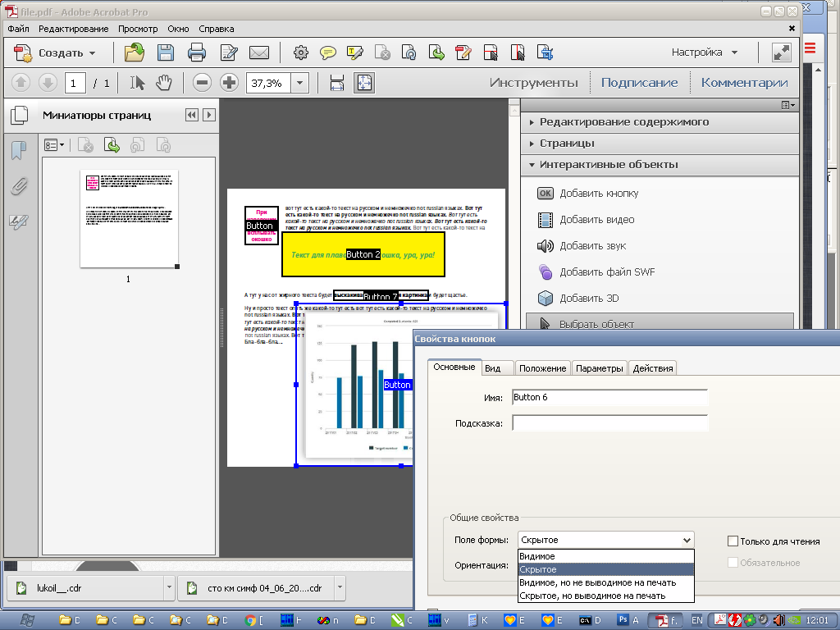Expand the Страницы section

coord(660,144)
